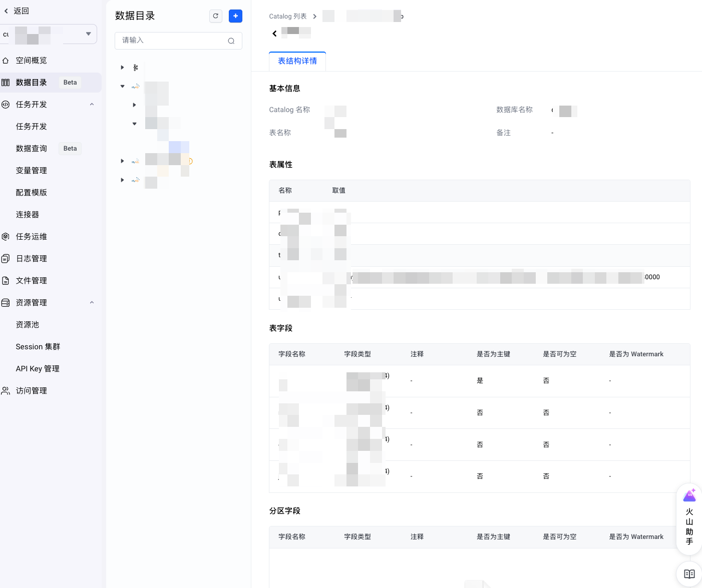Image resolution: width=702 pixels, height=588 pixels.
Task: Open the documentation book icon
Action: coord(689,574)
